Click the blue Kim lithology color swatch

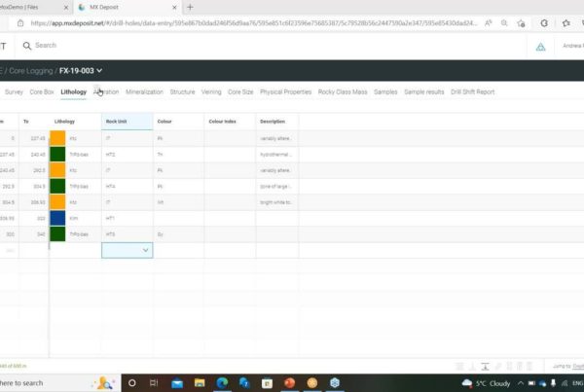57,219
